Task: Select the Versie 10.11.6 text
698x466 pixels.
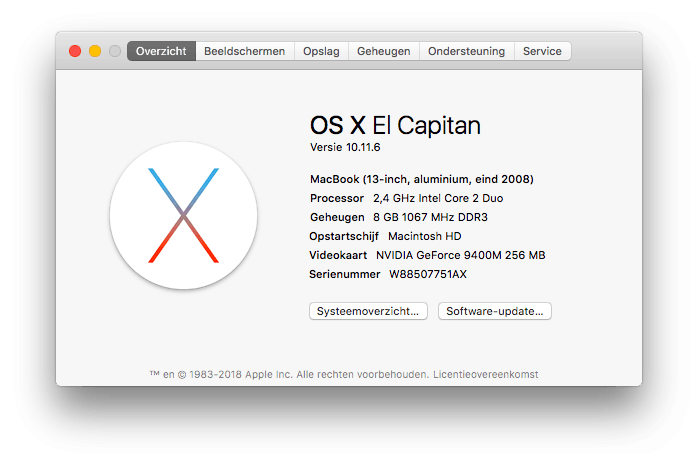Action: point(345,147)
